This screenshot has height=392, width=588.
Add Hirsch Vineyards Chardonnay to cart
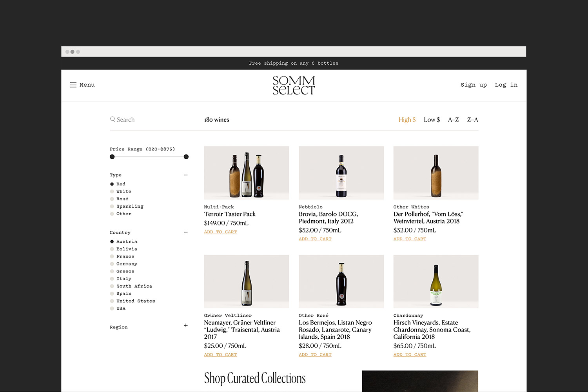click(410, 355)
